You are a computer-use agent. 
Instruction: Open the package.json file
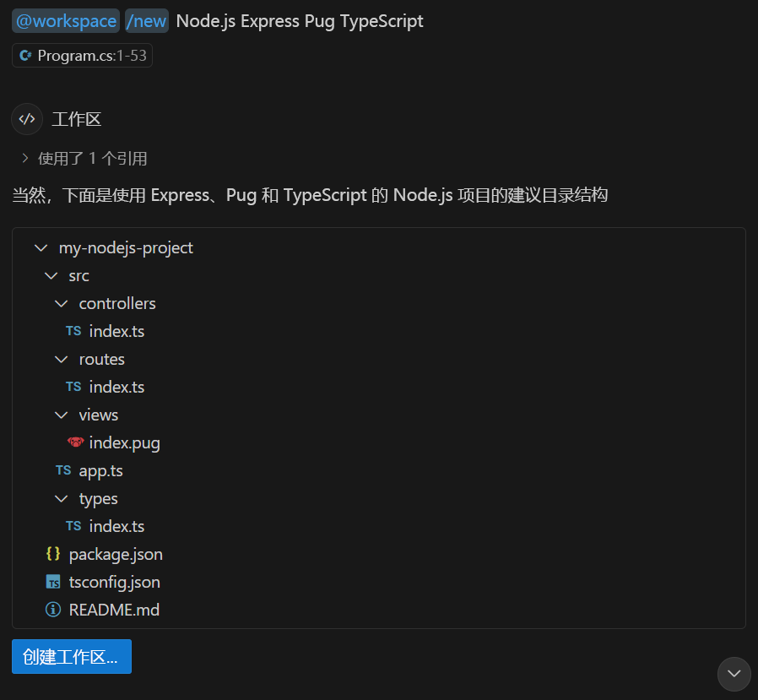click(x=116, y=555)
